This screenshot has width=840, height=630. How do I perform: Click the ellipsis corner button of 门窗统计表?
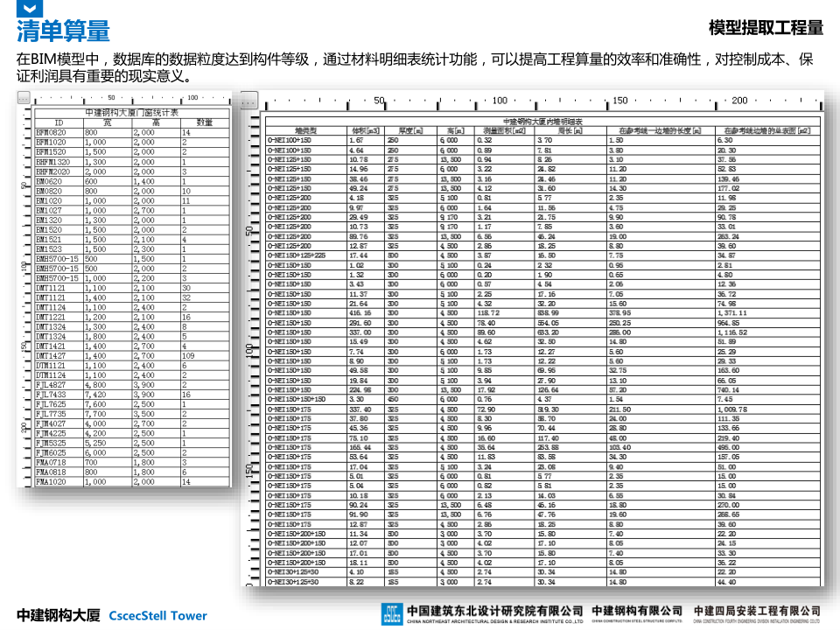pos(24,98)
